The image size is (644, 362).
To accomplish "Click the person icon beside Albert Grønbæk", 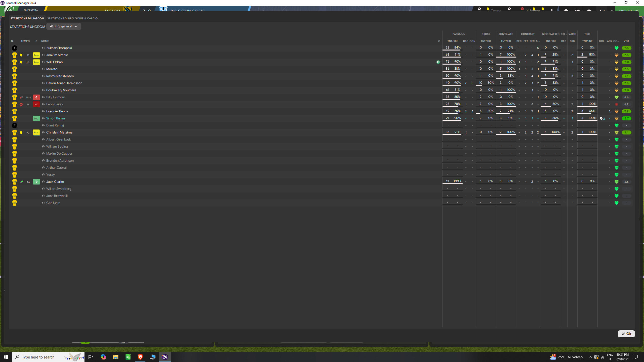I will 43,140.
